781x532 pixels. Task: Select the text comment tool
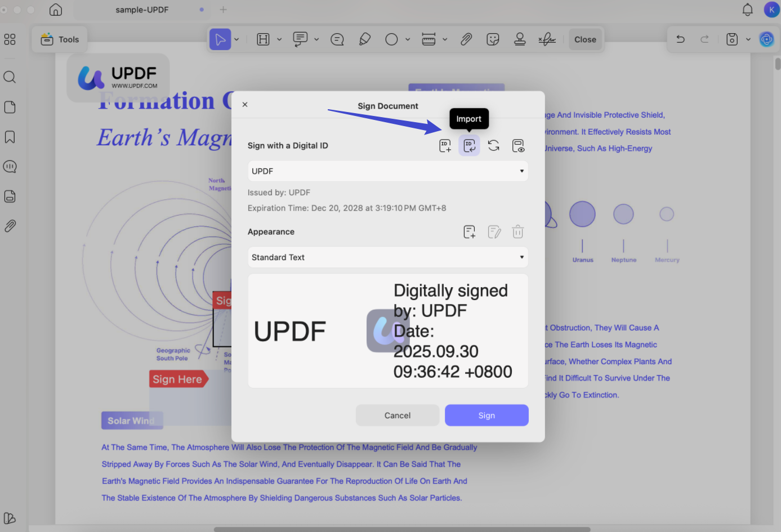tap(300, 39)
